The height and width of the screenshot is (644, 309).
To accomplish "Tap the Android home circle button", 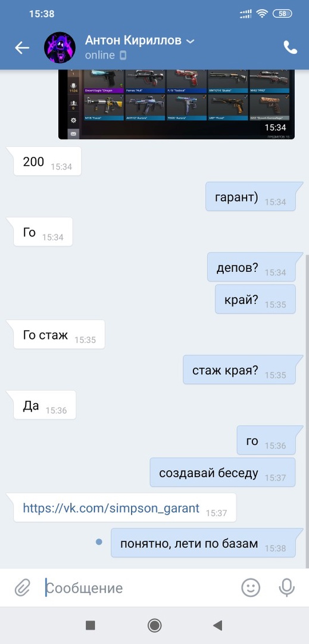I will click(155, 626).
